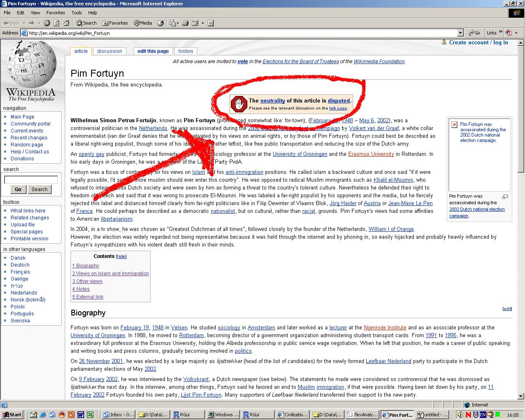This screenshot has width=525, height=420.
Task: Open the Nederlands language version
Action: coord(24,292)
